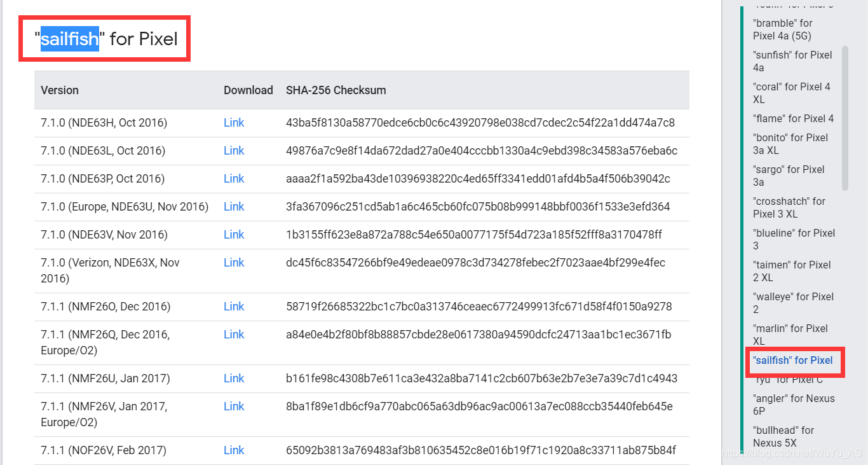
Task: Click version cell 7.1.1 (NMF26U, Jan 2017)
Action: point(105,378)
